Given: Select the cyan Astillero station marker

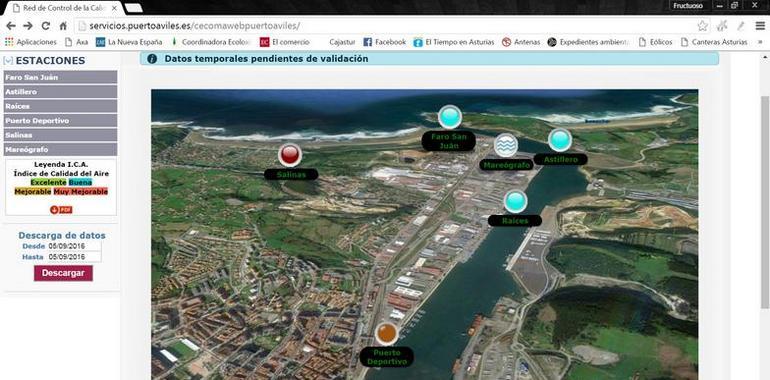Looking at the screenshot, I should coord(560,140).
